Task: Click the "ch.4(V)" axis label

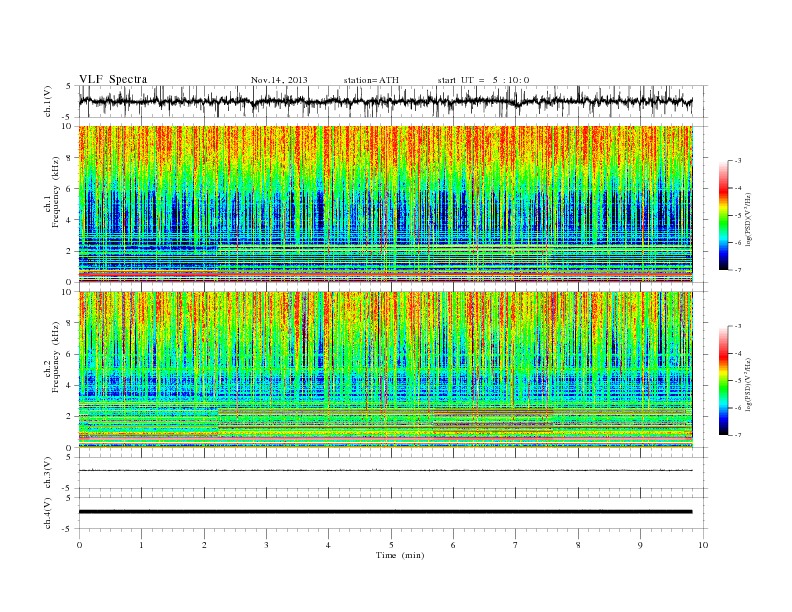Action: point(48,513)
